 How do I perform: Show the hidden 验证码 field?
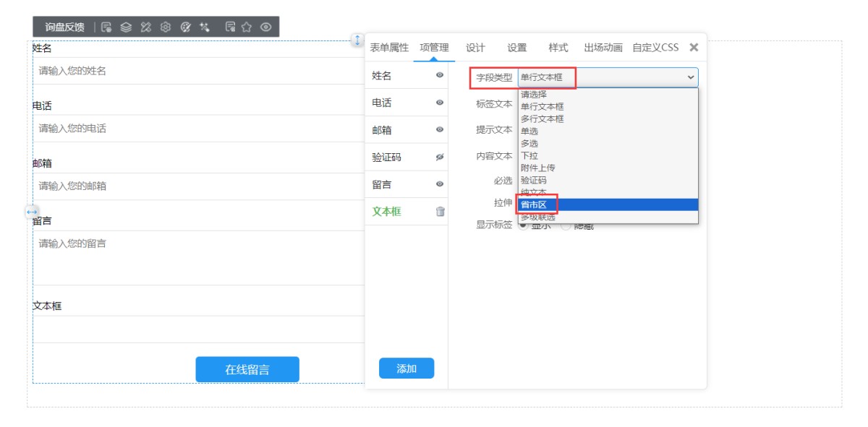[x=440, y=157]
